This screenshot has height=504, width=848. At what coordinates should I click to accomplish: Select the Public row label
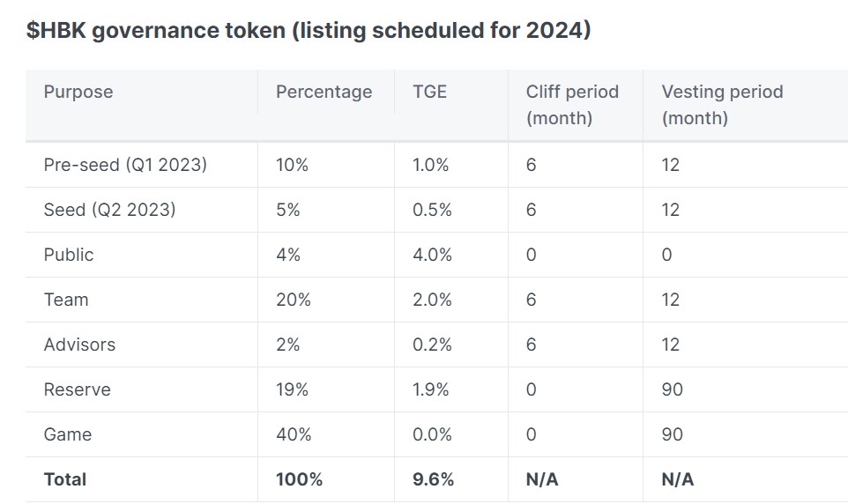pos(69,255)
